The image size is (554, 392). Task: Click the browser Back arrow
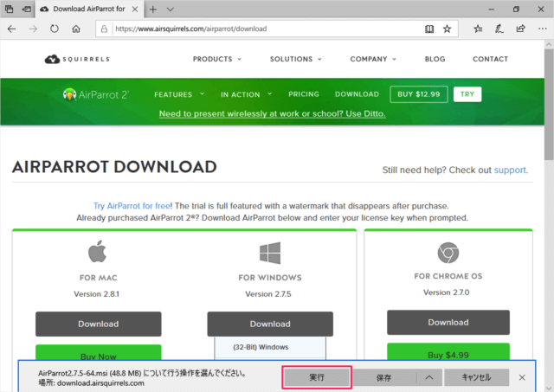click(x=12, y=29)
